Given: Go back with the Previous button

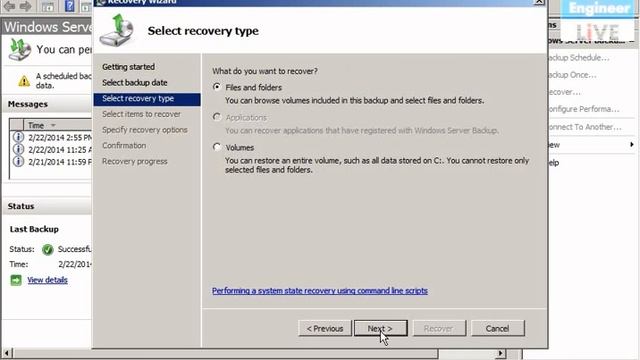Looking at the screenshot, I should pos(325,328).
